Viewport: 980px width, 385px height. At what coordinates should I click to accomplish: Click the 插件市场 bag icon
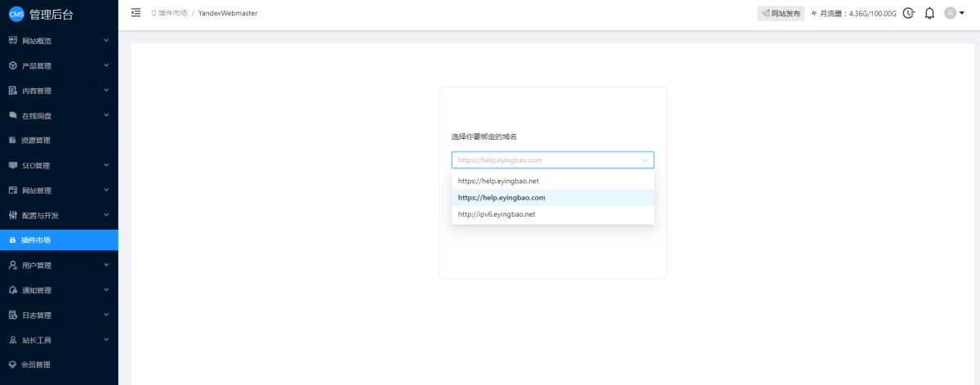12,240
